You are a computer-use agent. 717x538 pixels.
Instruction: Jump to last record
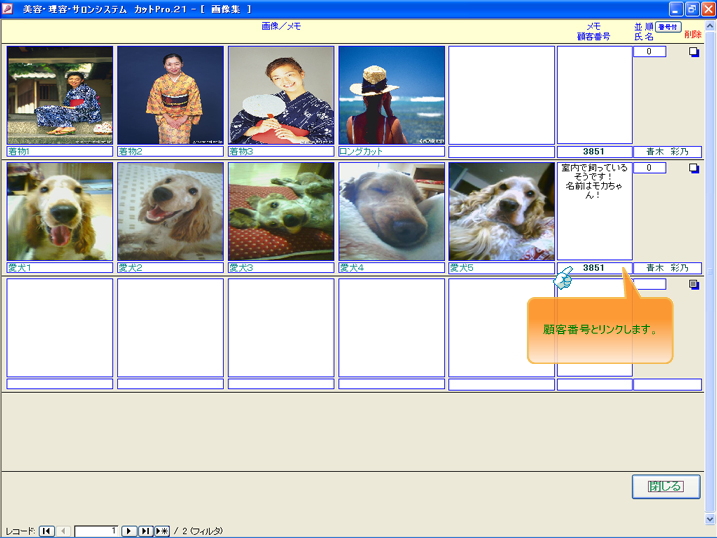pos(145,531)
